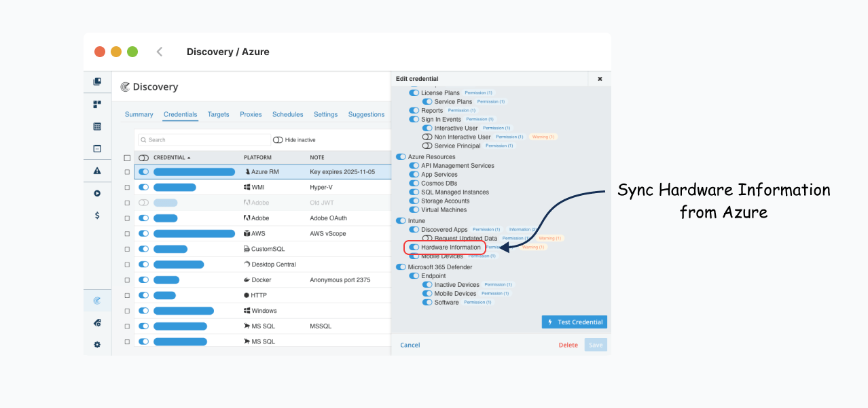Click the Windows platform row icon
This screenshot has height=408, width=868.
pyautogui.click(x=247, y=311)
